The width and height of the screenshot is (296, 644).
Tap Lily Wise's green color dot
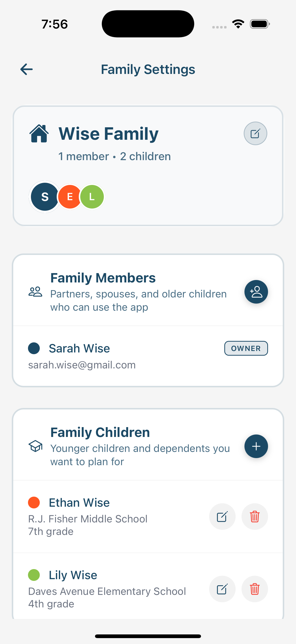point(34,575)
